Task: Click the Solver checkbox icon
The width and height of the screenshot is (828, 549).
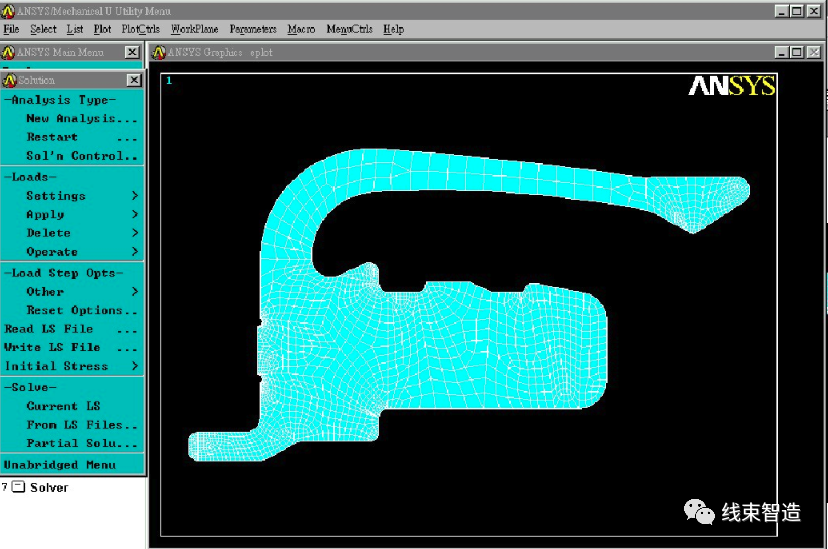Action: (17, 487)
